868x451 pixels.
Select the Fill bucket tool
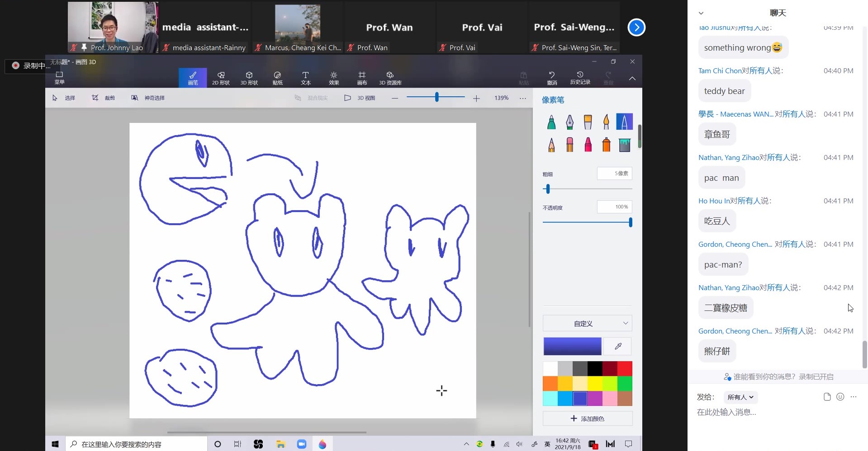tap(624, 145)
